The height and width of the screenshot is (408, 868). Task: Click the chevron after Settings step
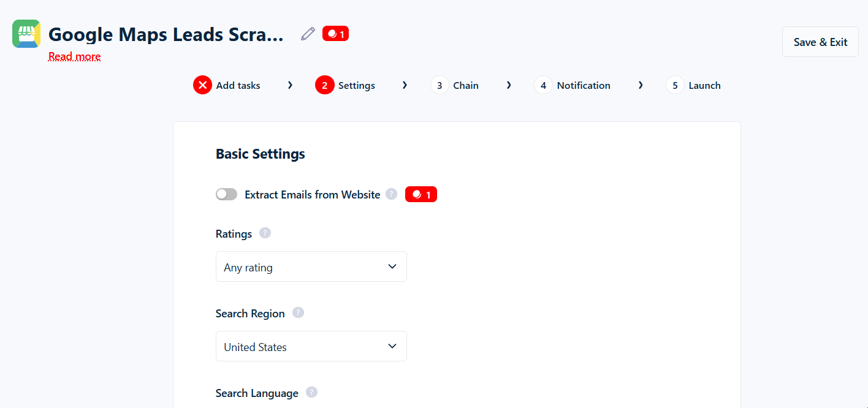(405, 85)
